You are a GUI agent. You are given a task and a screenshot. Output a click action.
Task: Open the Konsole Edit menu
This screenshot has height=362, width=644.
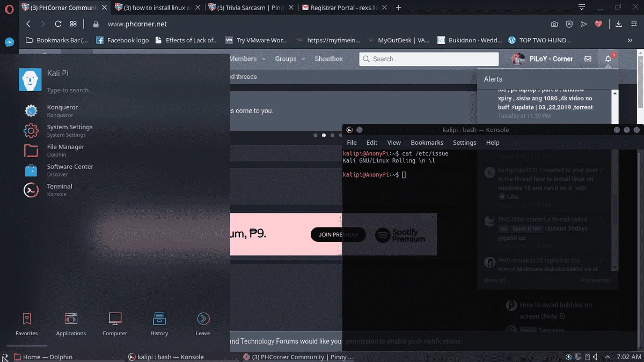pos(372,143)
